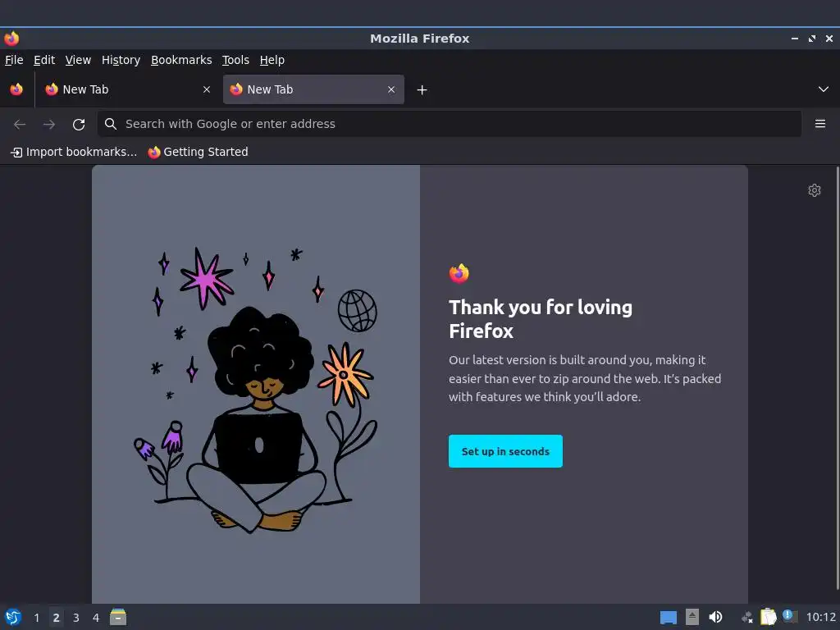Go back with the back arrow
This screenshot has width=840, height=630.
point(20,125)
